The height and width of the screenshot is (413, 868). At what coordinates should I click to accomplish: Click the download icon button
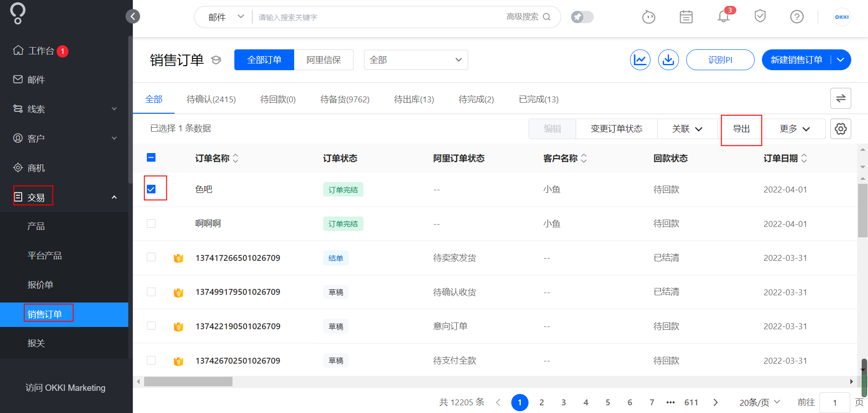pos(669,60)
